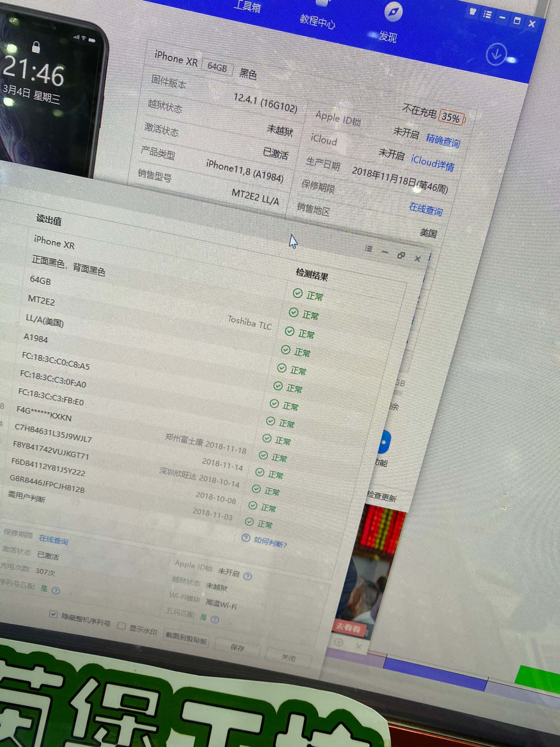Image resolution: width=560 pixels, height=747 pixels.
Task: Click the 检查更新 link in main window
Action: [381, 496]
